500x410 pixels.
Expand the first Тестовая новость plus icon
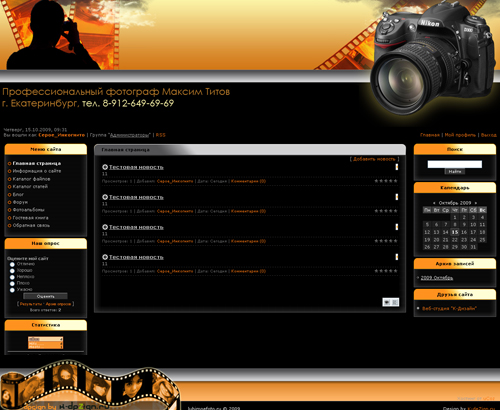click(x=105, y=167)
